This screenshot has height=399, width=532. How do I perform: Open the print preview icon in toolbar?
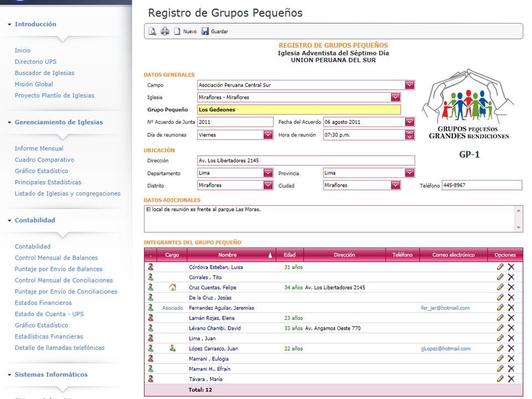tap(152, 31)
